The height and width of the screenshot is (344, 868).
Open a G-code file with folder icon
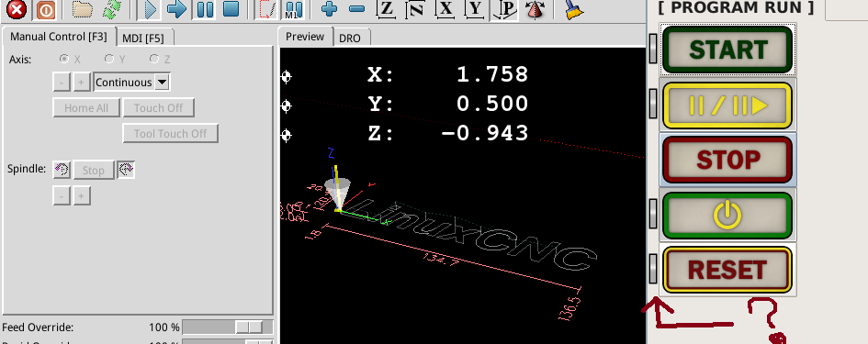83,9
